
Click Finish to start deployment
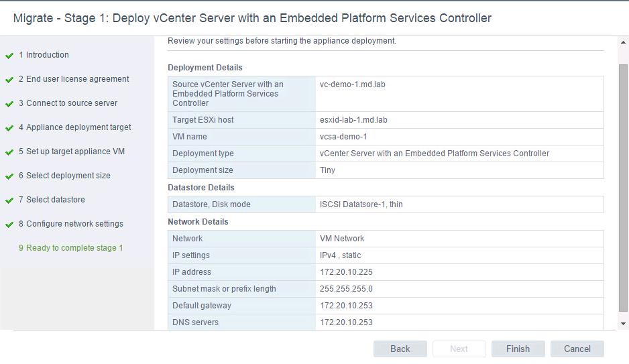(518, 349)
